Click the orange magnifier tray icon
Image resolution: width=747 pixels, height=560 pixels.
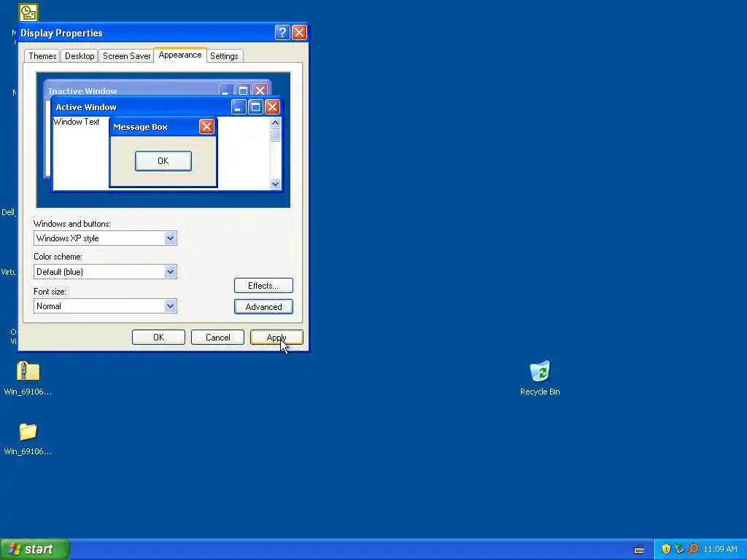click(x=693, y=549)
